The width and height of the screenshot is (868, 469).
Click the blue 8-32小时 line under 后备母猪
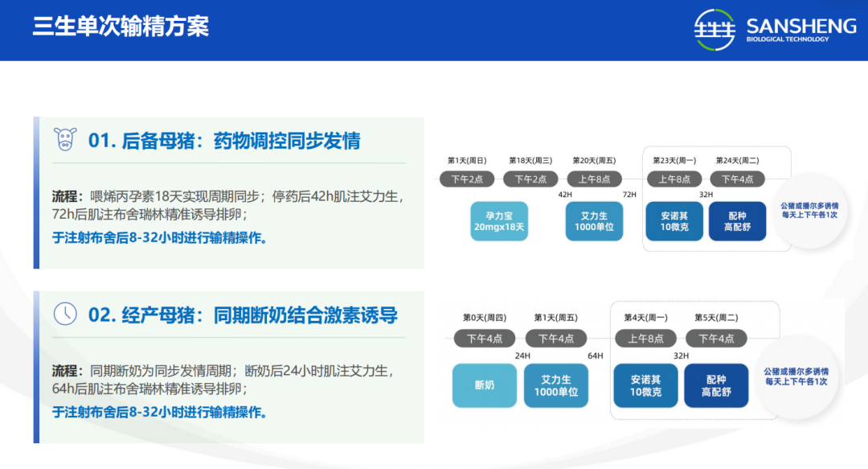pos(160,238)
